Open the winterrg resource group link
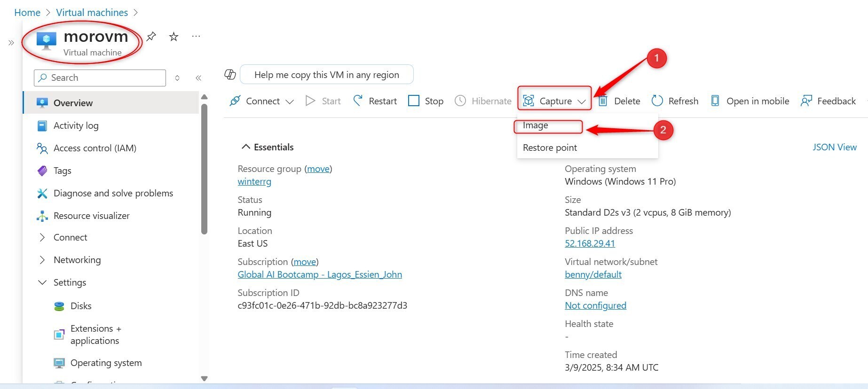The height and width of the screenshot is (389, 868). 254,181
